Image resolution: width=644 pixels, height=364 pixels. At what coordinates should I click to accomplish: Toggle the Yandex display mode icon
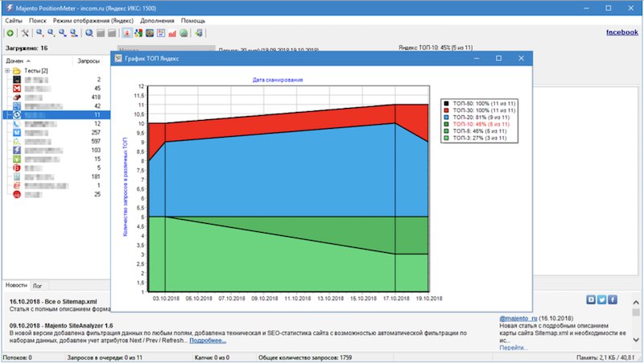click(127, 33)
